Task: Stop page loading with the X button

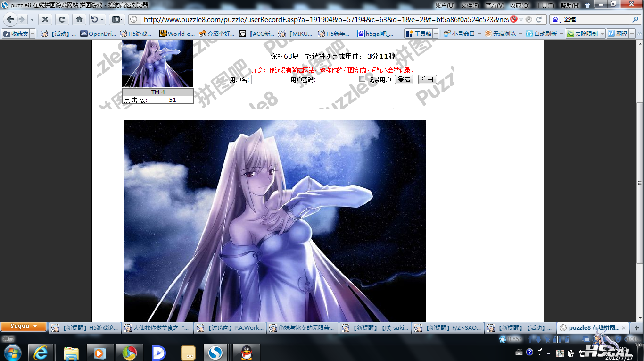Action: tap(45, 19)
